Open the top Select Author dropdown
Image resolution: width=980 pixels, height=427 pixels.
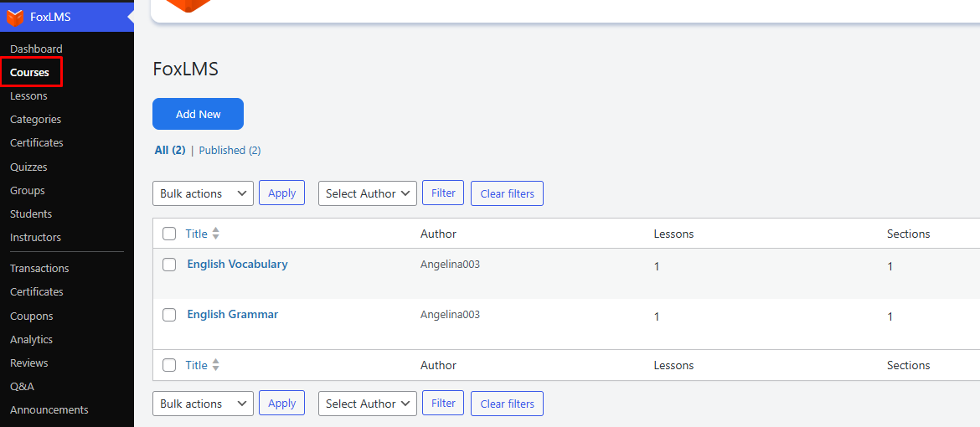(367, 193)
